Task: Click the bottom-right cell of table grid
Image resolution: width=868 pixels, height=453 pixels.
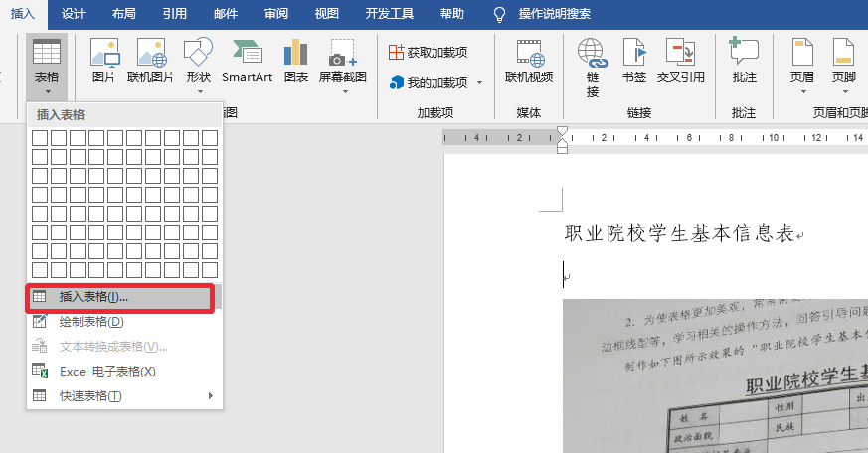Action: (x=210, y=270)
